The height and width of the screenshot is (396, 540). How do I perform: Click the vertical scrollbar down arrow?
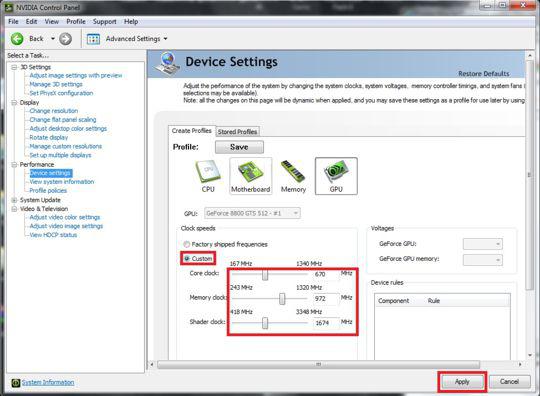530,355
